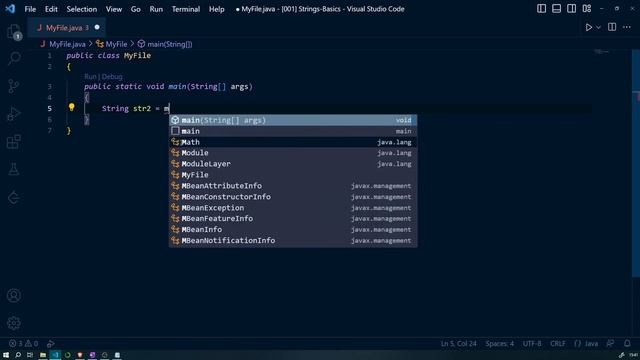Open Run and Debug view
Image resolution: width=640 pixels, height=360 pixels.
(x=13, y=114)
